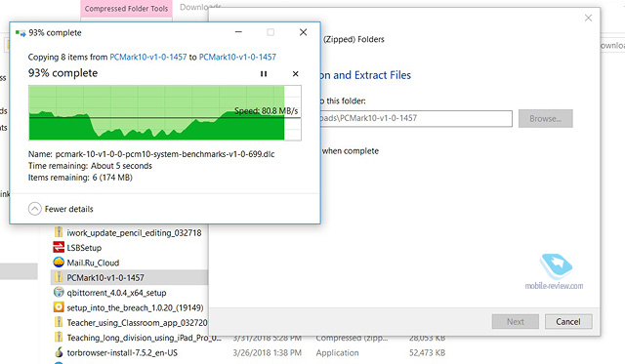The width and height of the screenshot is (625, 364).
Task: Collapse the dialog via Fewer details chevron
Action: [35, 209]
